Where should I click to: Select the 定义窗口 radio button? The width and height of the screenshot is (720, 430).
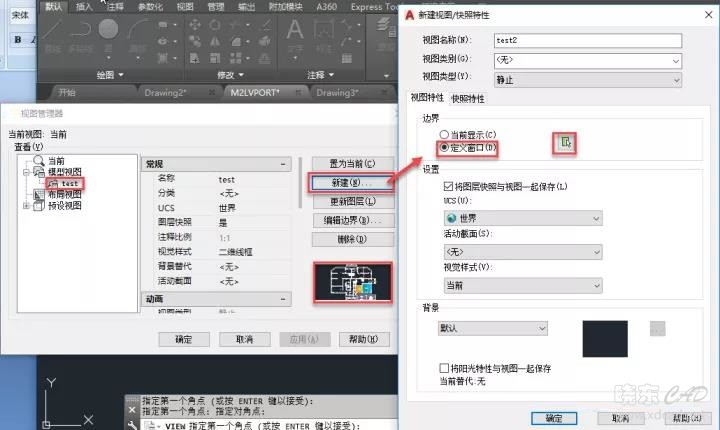(433, 148)
